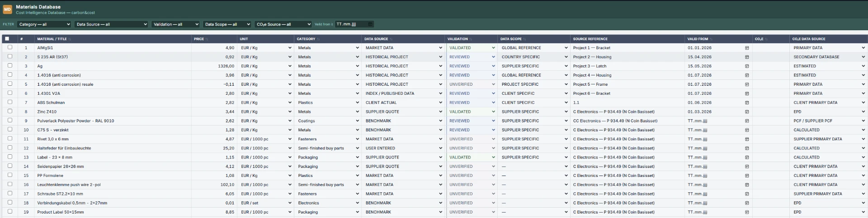Image resolution: width=868 pixels, height=218 pixels.
Task: Open date picker for ABS Schulman row
Action: click(747, 102)
